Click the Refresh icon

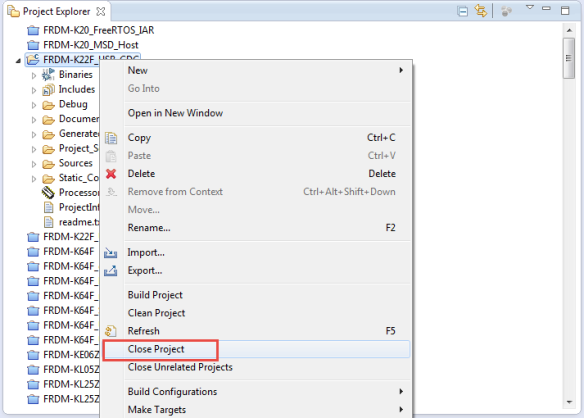click(x=111, y=331)
